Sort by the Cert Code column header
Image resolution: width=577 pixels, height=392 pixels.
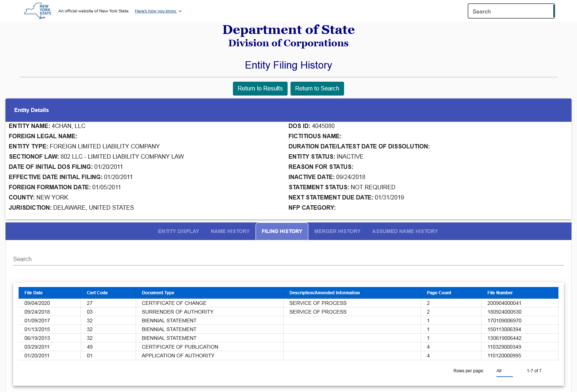pyautogui.click(x=97, y=293)
